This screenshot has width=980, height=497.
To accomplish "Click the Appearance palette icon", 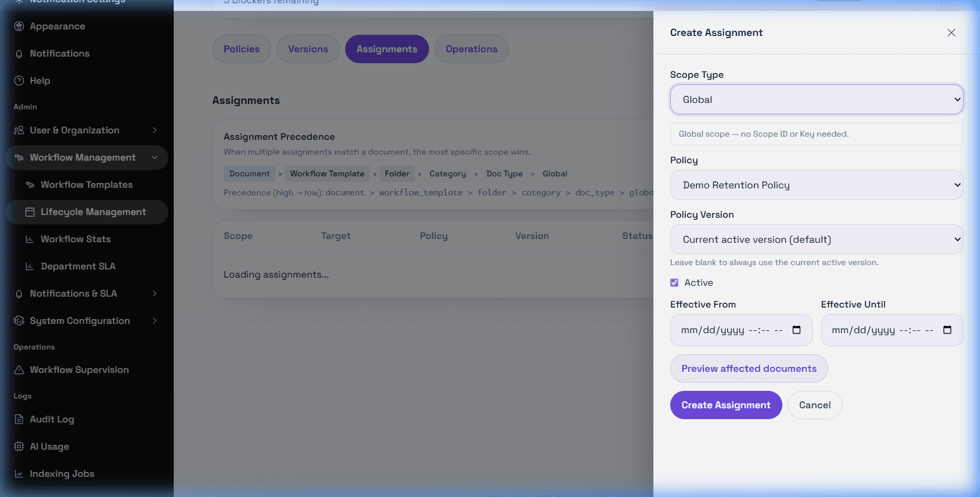I will point(19,26).
